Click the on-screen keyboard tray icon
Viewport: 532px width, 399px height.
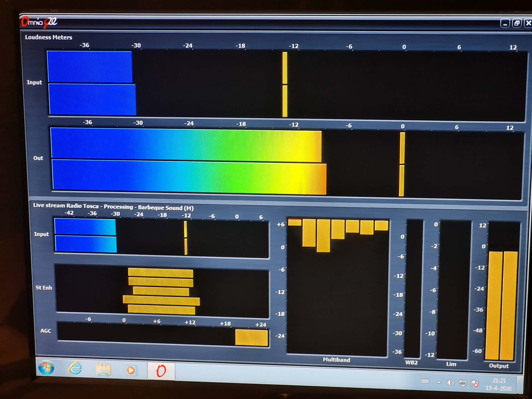click(425, 381)
